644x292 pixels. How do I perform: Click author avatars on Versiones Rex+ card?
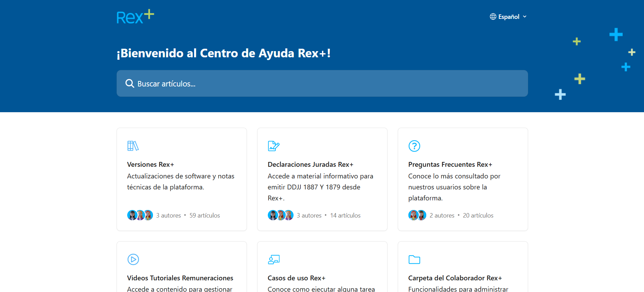[140, 215]
